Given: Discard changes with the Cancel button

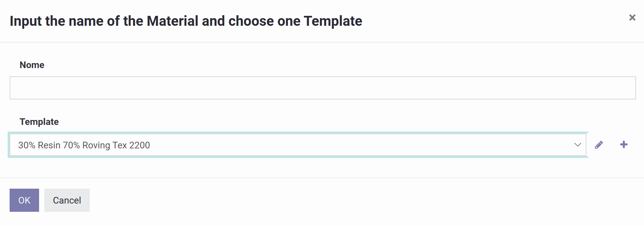Looking at the screenshot, I should point(67,200).
